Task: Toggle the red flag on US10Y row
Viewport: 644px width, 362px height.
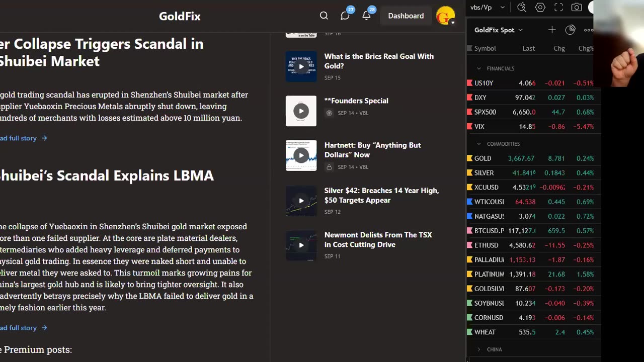Action: [470, 83]
